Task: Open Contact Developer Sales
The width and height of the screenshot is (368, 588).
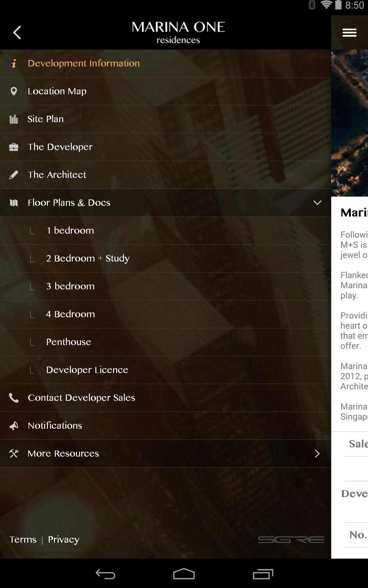Action: [166, 398]
